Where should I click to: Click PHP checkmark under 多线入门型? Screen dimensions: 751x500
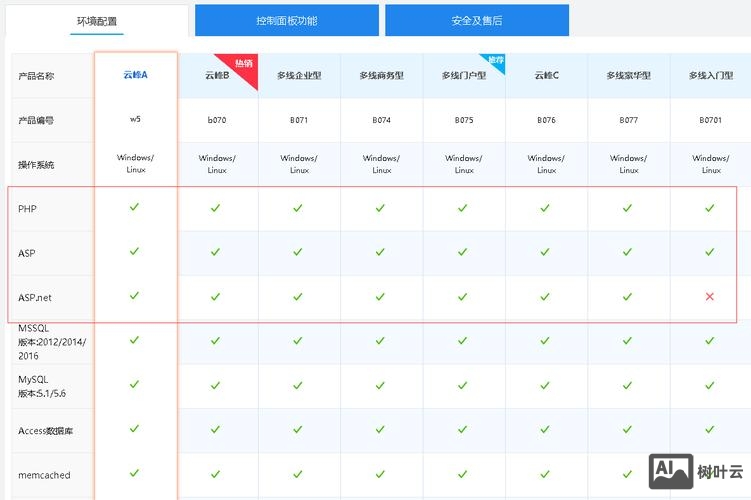pyautogui.click(x=710, y=208)
